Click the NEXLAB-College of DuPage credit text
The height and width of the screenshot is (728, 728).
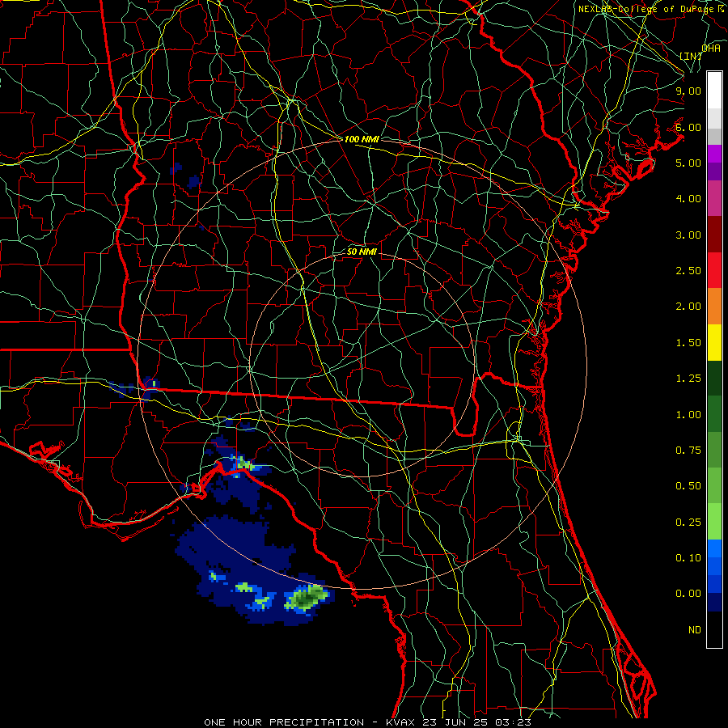click(652, 9)
